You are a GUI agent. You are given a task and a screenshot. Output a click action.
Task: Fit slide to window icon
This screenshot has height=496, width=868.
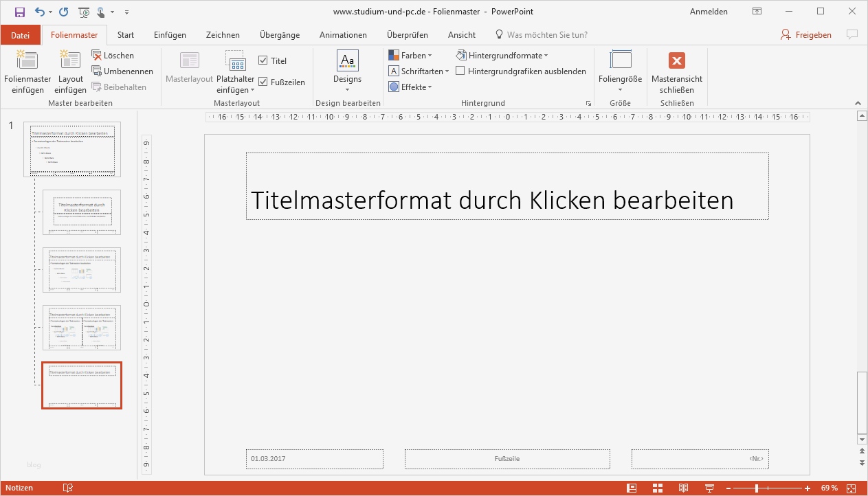click(x=852, y=488)
